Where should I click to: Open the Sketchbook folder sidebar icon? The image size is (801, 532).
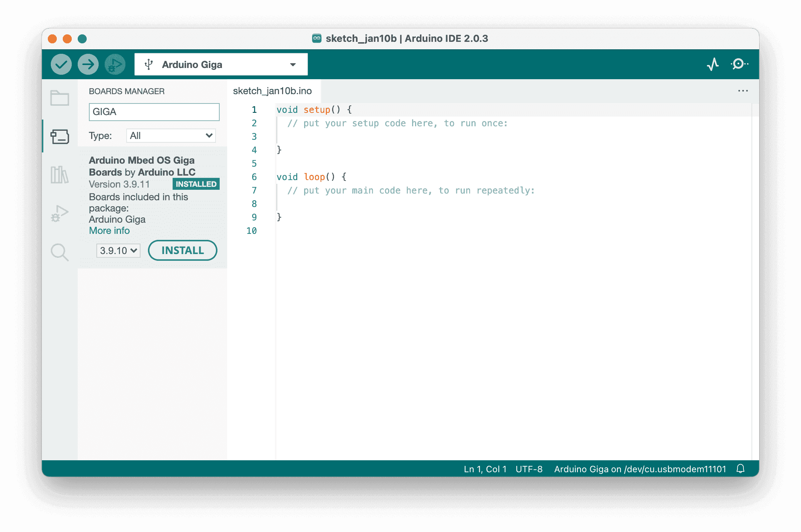click(x=60, y=98)
